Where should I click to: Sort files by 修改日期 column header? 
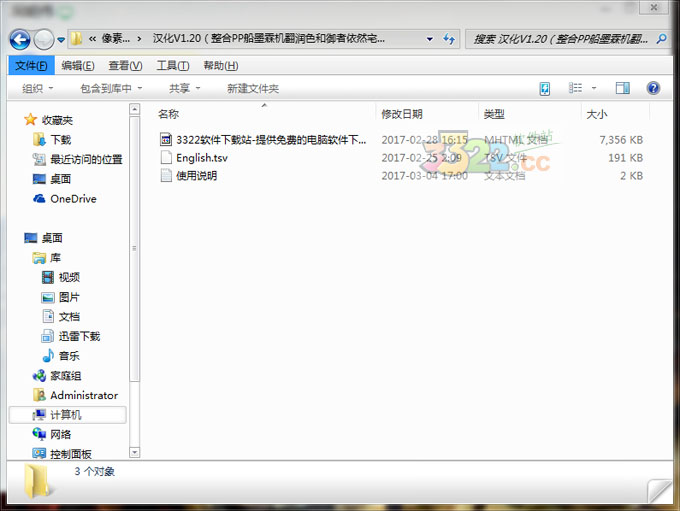coord(402,115)
